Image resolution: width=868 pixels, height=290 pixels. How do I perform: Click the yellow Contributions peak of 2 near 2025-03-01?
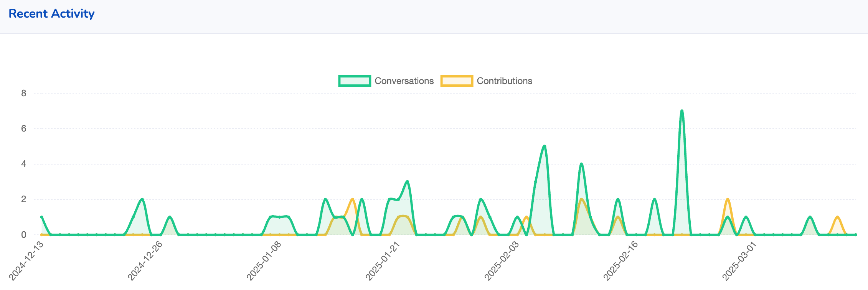(728, 199)
